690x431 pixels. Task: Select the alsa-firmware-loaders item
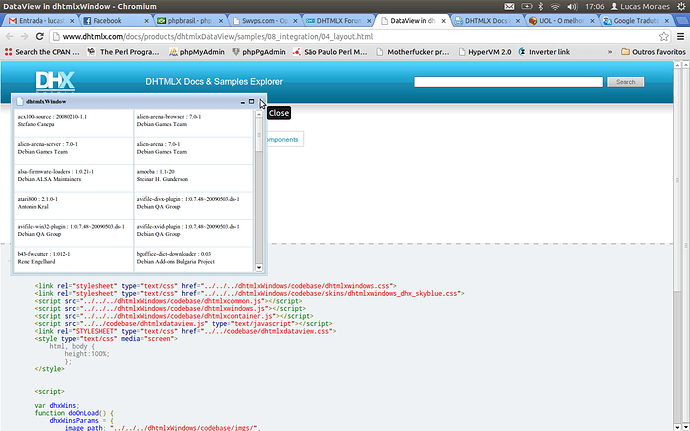[x=73, y=178]
